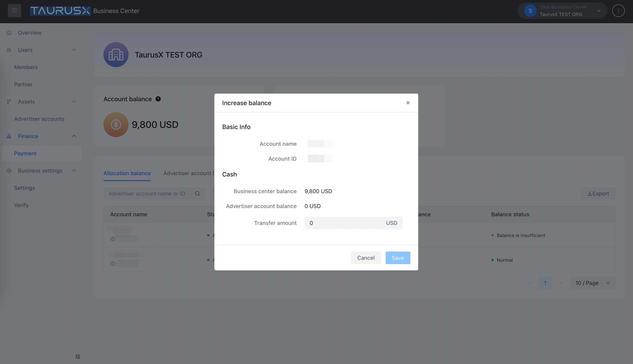The width and height of the screenshot is (633, 364).
Task: Click the Overview home icon
Action: tap(9, 33)
